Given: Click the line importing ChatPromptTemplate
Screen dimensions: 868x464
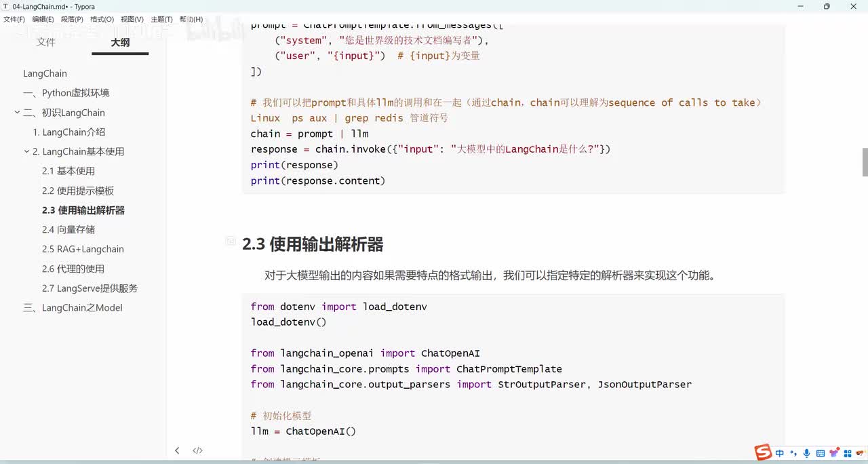Looking at the screenshot, I should (x=406, y=368).
